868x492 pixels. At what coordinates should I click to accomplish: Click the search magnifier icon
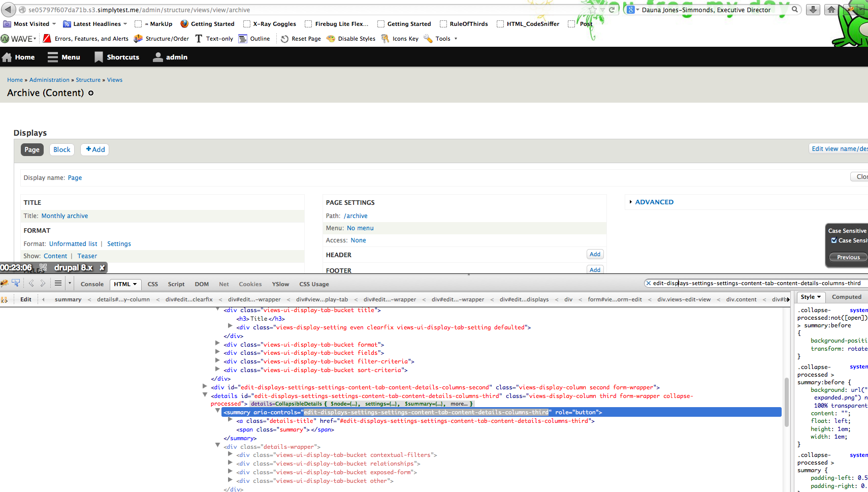tap(795, 9)
